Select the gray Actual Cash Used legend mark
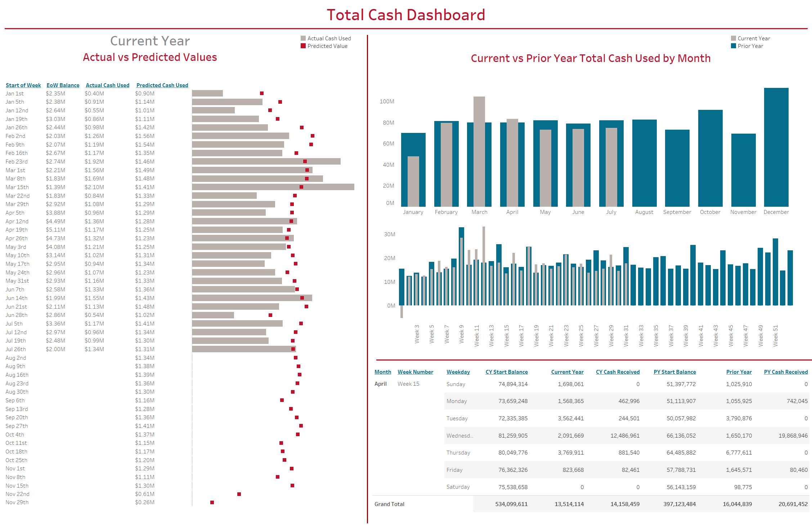812x528 pixels. tap(303, 38)
